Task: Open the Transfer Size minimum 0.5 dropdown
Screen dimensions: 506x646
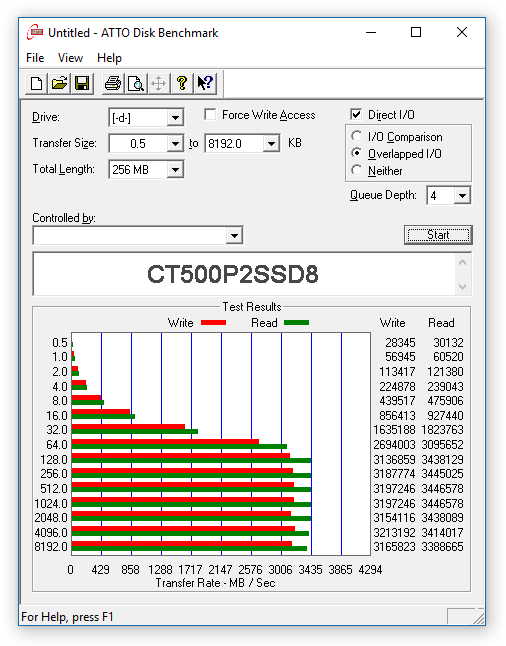Action: coord(175,144)
